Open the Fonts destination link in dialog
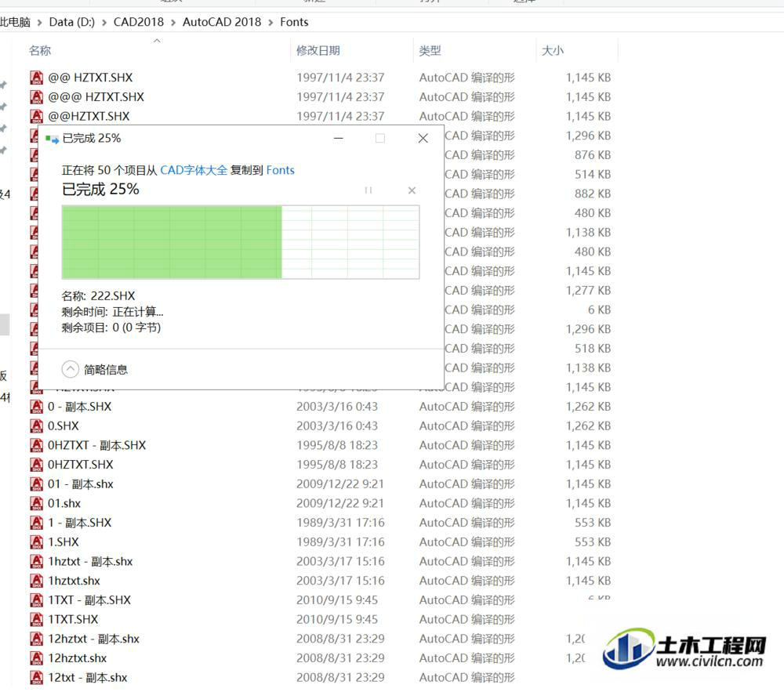 (x=281, y=170)
